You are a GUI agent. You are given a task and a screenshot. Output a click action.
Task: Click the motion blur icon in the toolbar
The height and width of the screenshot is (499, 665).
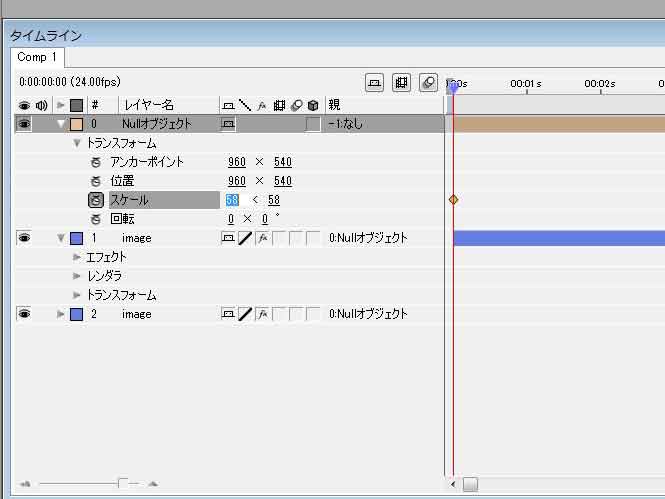(428, 82)
